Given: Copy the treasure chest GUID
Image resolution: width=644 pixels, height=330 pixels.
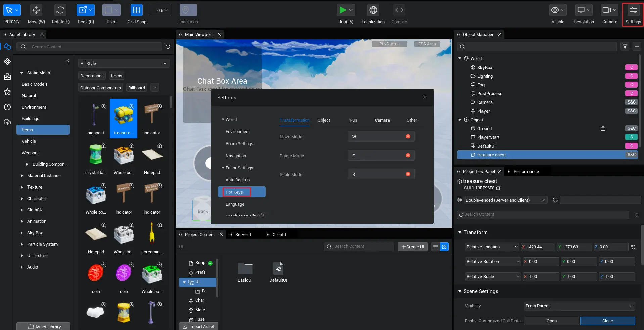Looking at the screenshot, I should [x=498, y=188].
